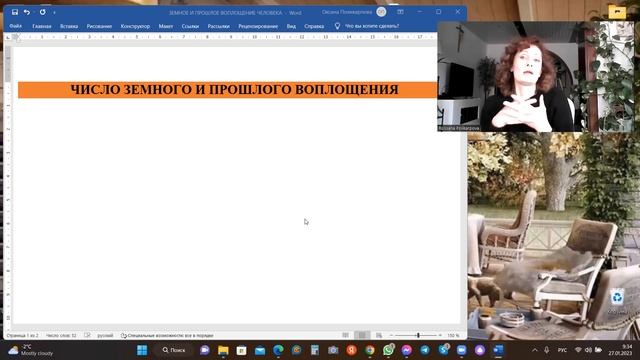Open the Вид ribbon tab
Image resolution: width=640 pixels, height=360 pixels.
tap(291, 26)
